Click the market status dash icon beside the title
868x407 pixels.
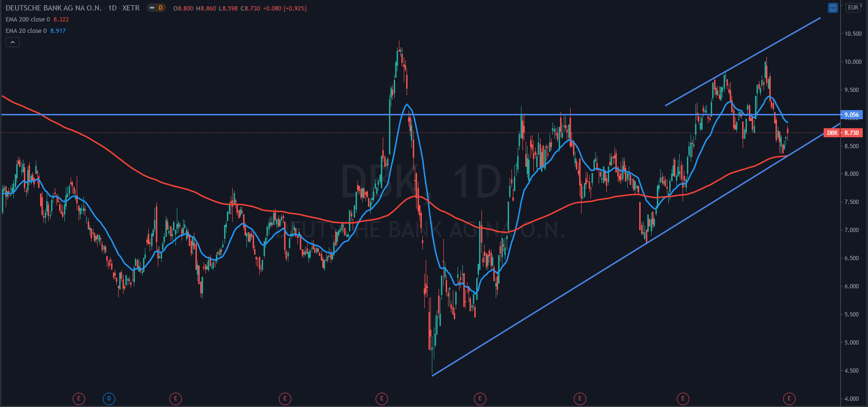click(152, 8)
